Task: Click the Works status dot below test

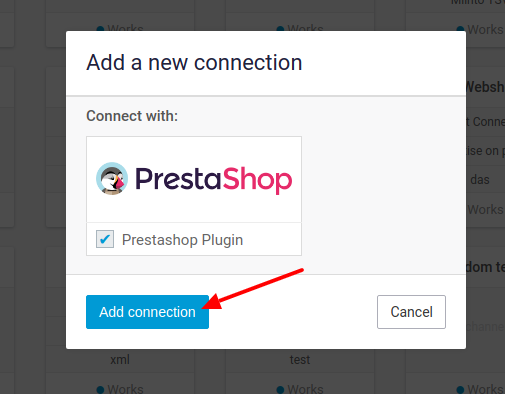Action: [280, 389]
